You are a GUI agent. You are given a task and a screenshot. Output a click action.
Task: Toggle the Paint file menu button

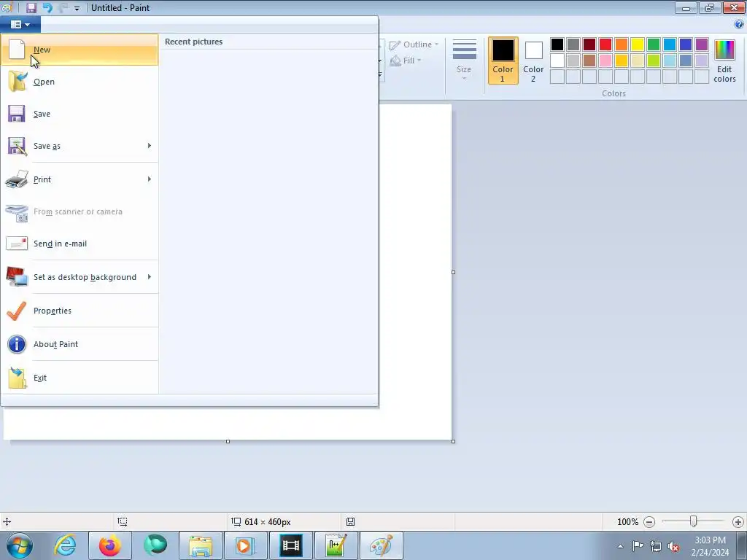click(20, 24)
